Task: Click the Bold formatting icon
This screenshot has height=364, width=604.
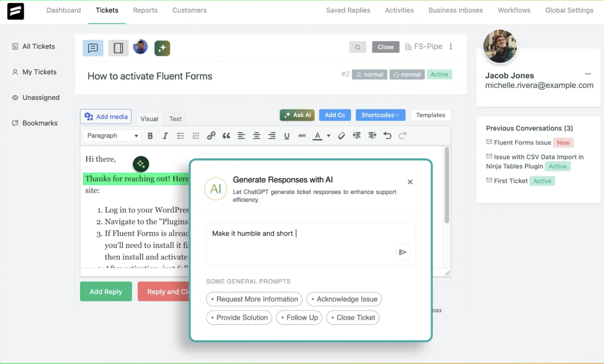Action: pos(150,136)
